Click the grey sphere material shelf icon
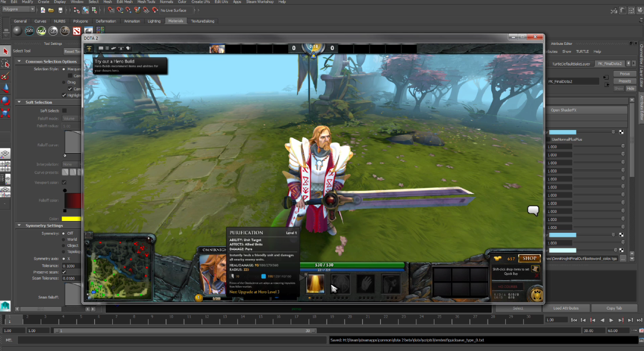This screenshot has height=351, width=644. pos(17,31)
